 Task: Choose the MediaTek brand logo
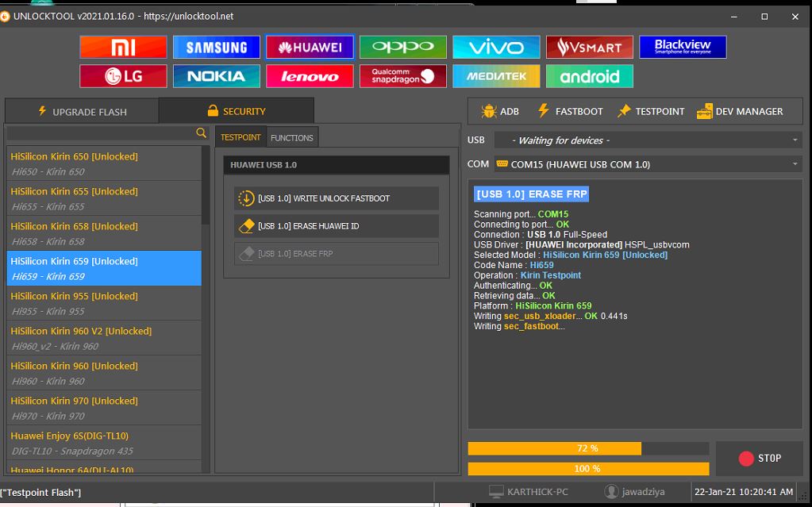[x=496, y=76]
